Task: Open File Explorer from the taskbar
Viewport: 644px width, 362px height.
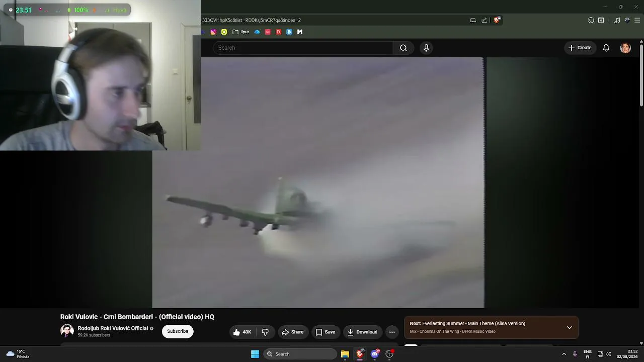Action: [345, 354]
